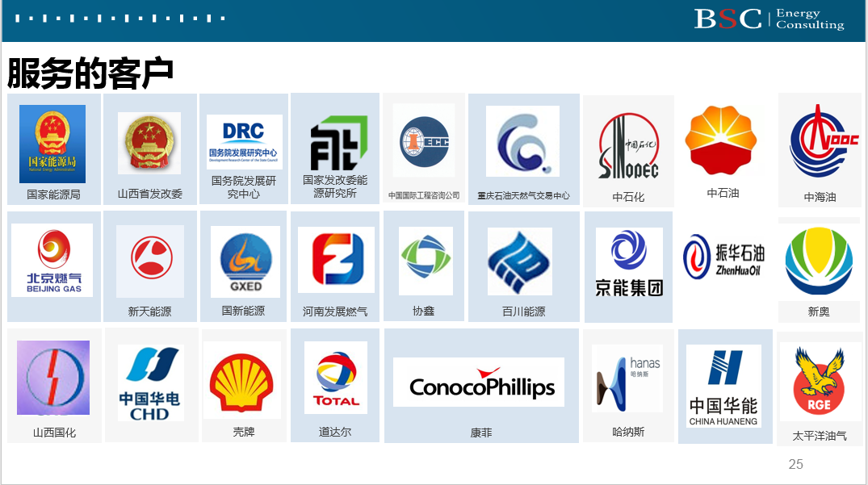Viewport: 868px width, 485px height.
Task: Select the Total 道达尔 logo
Action: pyautogui.click(x=335, y=378)
